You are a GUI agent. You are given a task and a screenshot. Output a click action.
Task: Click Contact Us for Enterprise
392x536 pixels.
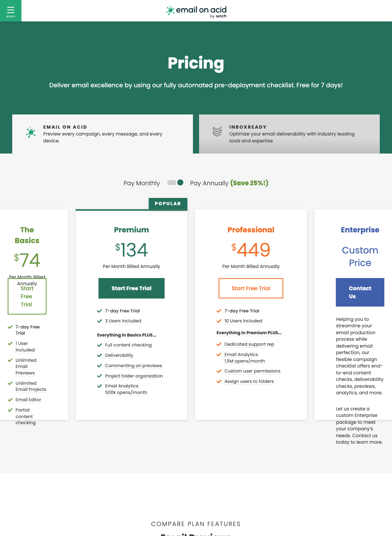(x=360, y=292)
